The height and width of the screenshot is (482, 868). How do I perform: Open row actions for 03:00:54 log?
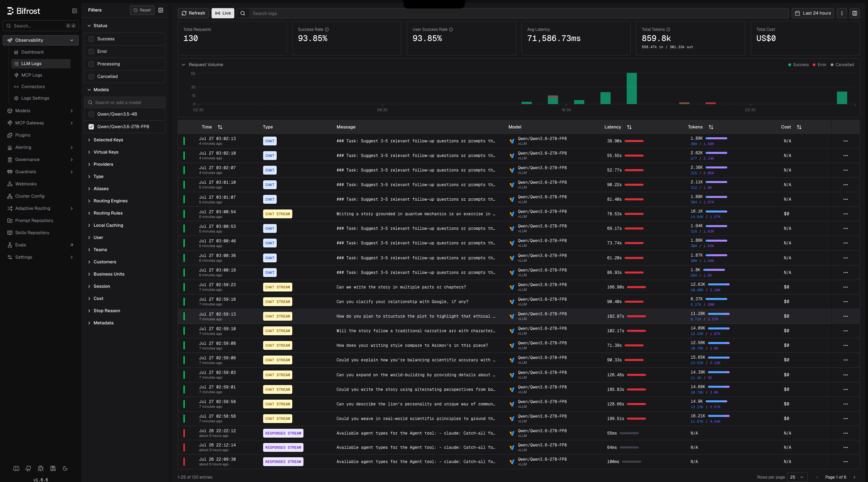(x=846, y=214)
